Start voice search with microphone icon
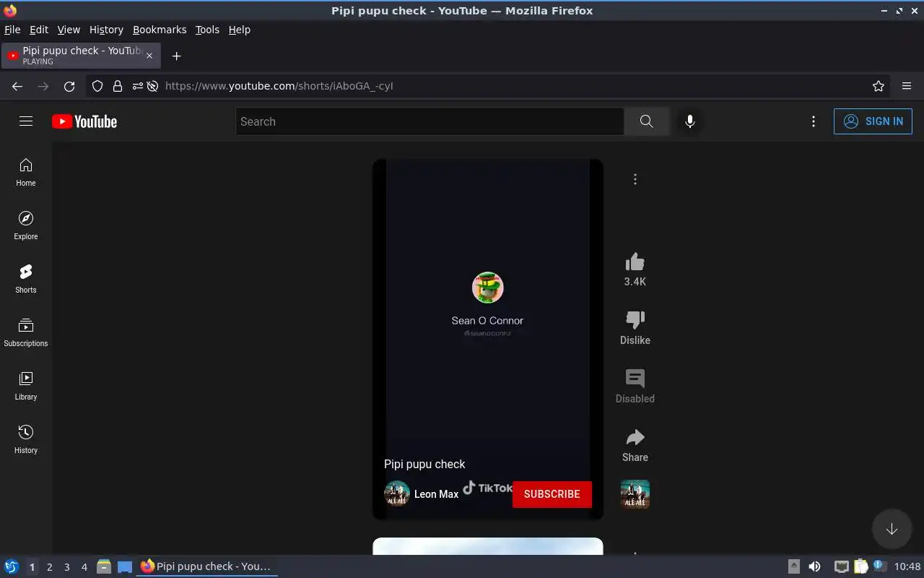 (690, 121)
